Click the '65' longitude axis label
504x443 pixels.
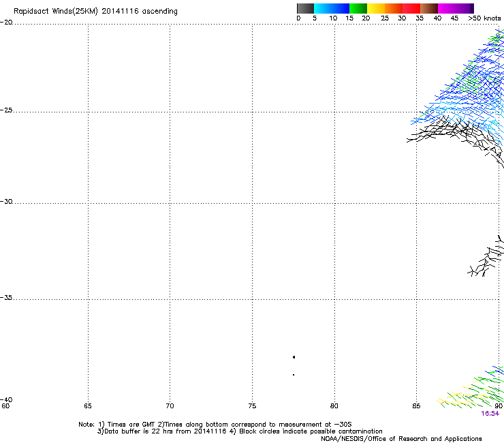click(88, 406)
